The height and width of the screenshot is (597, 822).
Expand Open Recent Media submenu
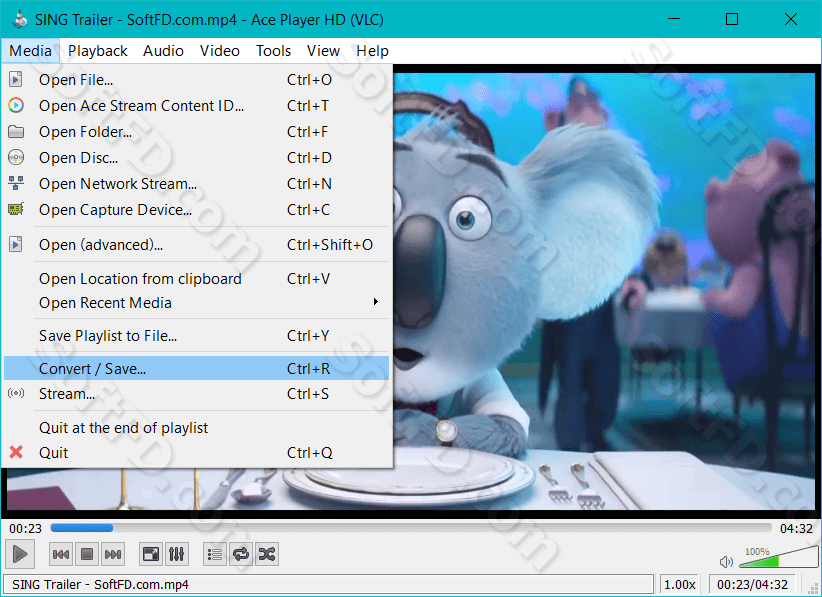pos(196,303)
